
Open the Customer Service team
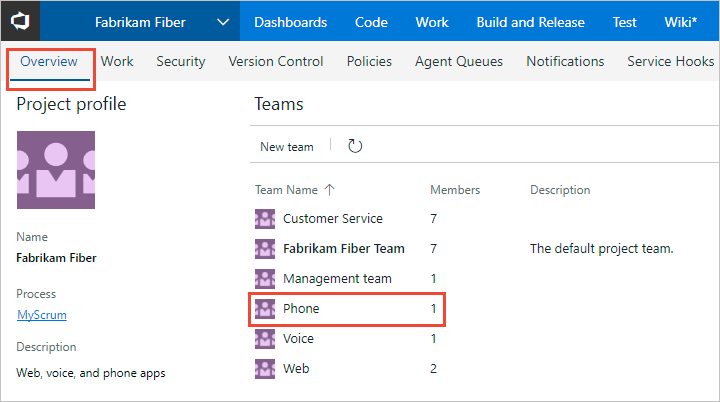pos(332,219)
